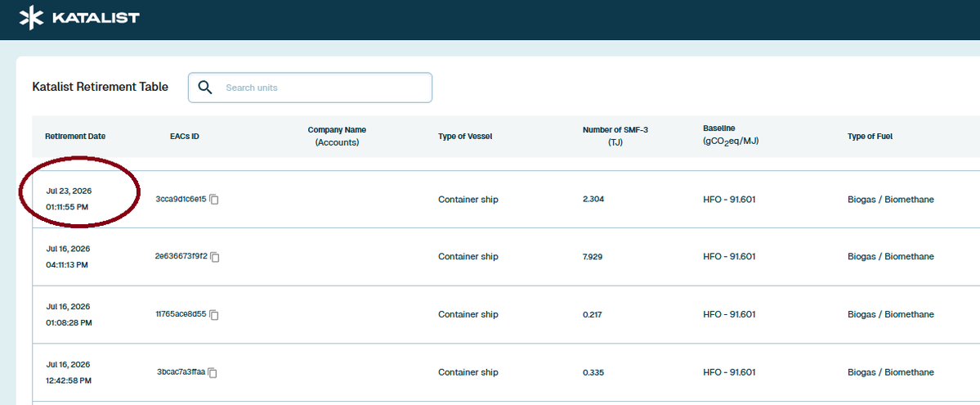The image size is (980, 405).
Task: Copy EACs ID 3cca9d1c6e15
Action: (x=214, y=200)
